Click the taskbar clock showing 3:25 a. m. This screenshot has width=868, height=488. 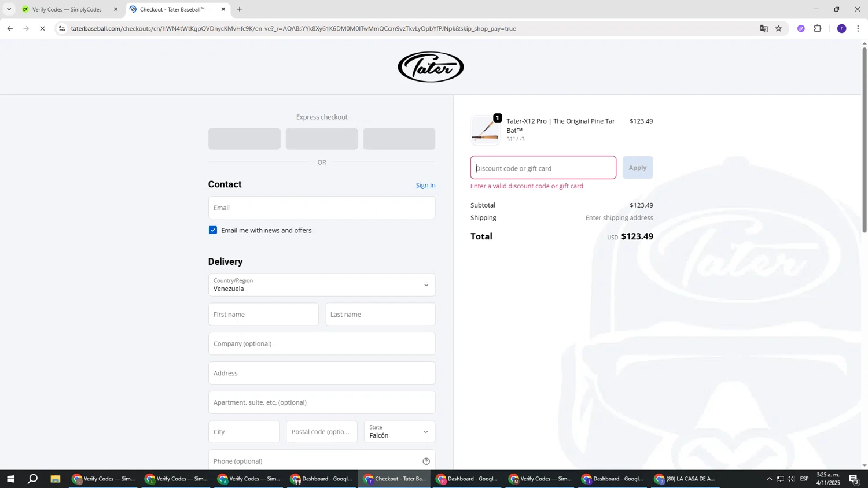pyautogui.click(x=828, y=479)
